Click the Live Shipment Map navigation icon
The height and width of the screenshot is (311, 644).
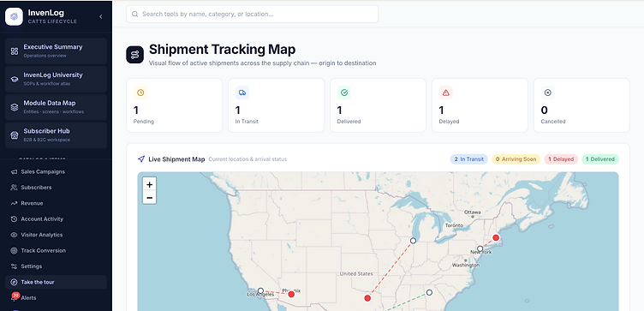[x=141, y=159]
